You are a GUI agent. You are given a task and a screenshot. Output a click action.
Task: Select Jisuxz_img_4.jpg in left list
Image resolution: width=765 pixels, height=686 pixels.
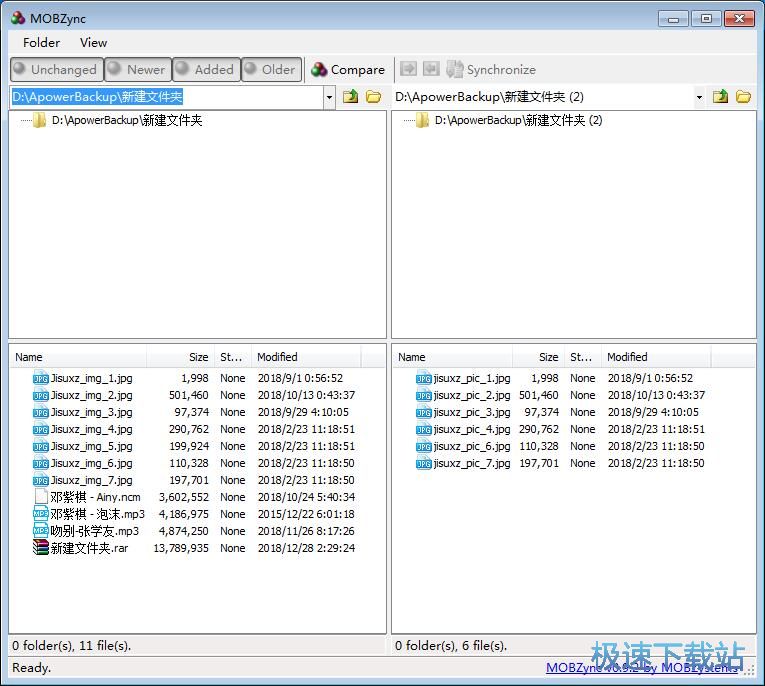tap(91, 429)
